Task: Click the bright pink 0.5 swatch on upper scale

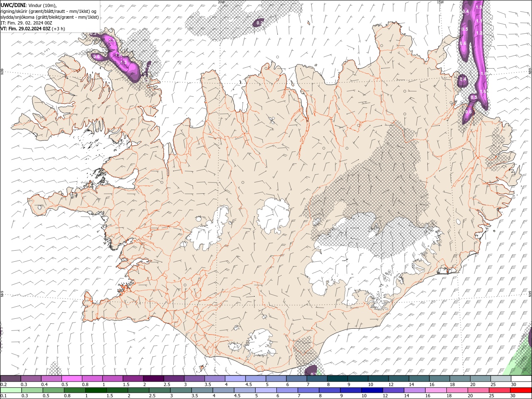Action: tap(72, 379)
